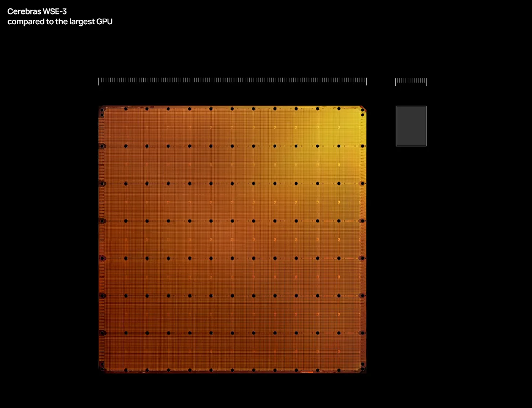Screen dimensions: 532x408
Task: Click the word "GPU" in the heading
Action: point(104,22)
